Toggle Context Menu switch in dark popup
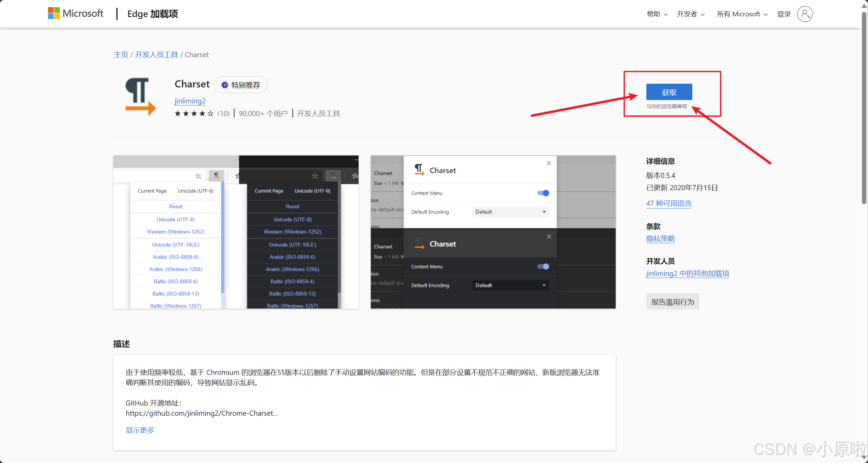868x463 pixels. [x=543, y=267]
